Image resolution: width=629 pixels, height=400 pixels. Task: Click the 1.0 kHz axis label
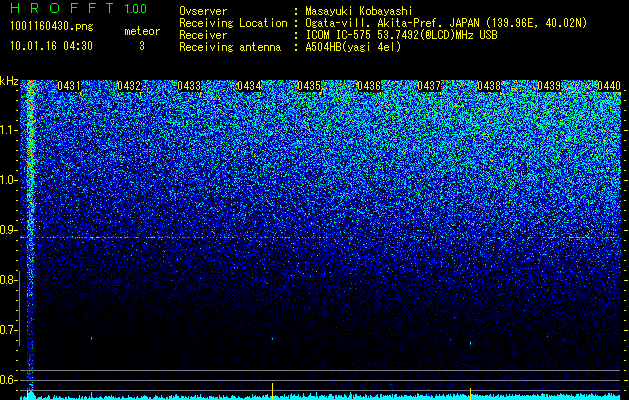[x=8, y=180]
